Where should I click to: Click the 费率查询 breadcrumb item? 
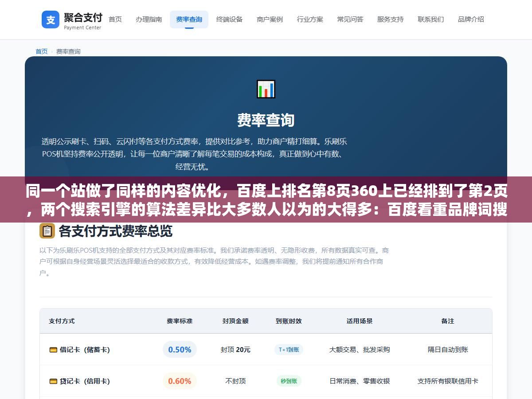tap(68, 51)
